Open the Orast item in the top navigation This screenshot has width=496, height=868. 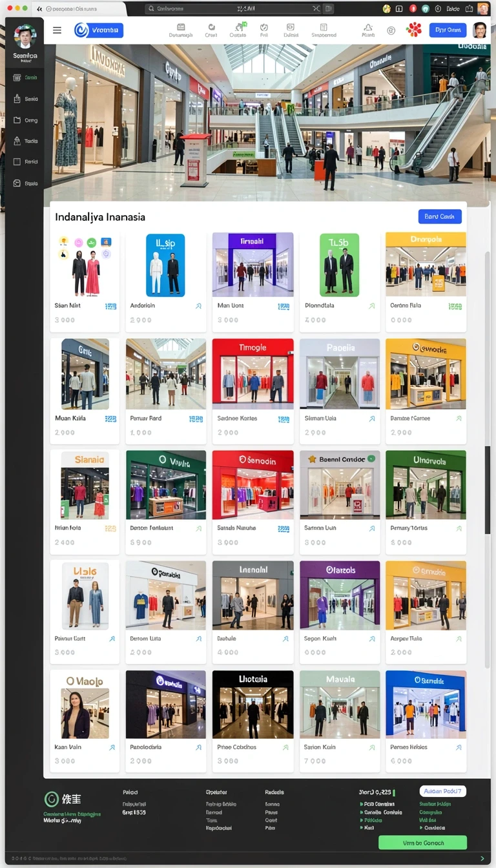pyautogui.click(x=211, y=30)
